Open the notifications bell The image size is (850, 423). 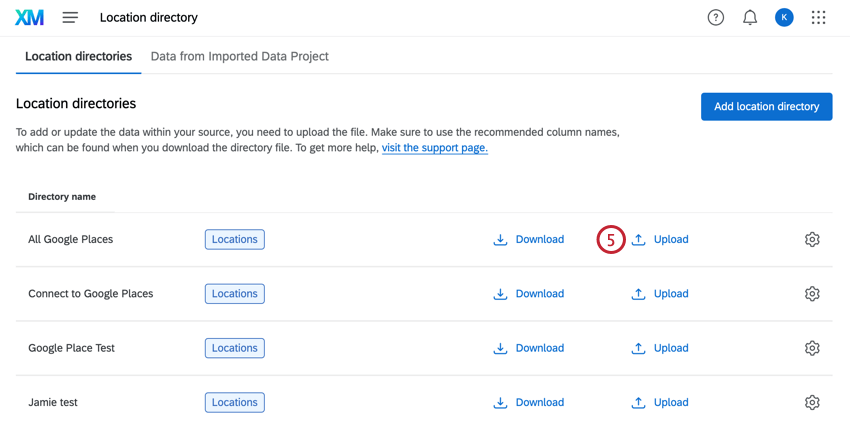pyautogui.click(x=750, y=18)
